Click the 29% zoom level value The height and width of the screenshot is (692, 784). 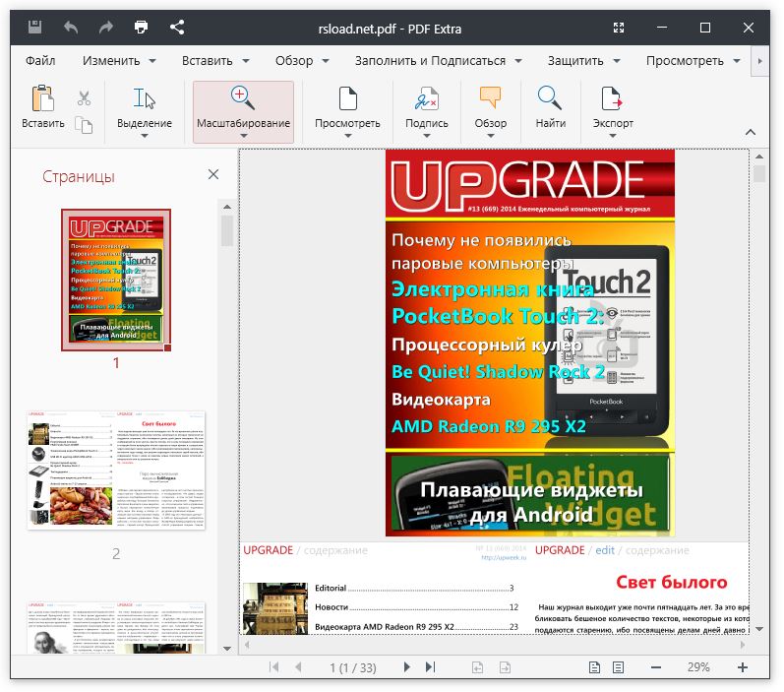click(698, 667)
